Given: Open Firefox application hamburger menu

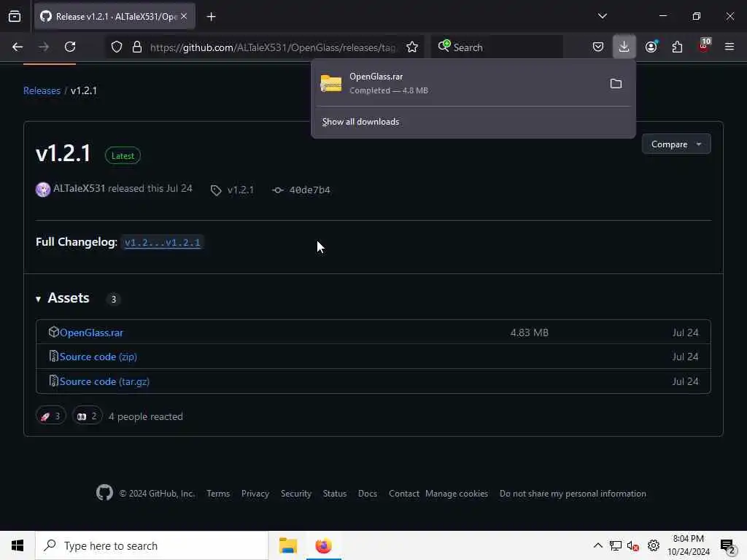Looking at the screenshot, I should (x=729, y=47).
